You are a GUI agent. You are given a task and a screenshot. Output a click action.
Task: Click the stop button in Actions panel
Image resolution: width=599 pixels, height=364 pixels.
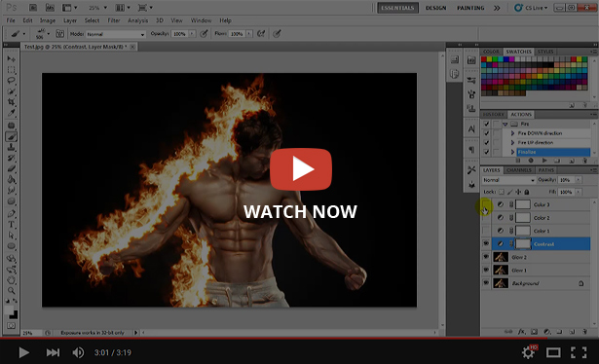[518, 161]
